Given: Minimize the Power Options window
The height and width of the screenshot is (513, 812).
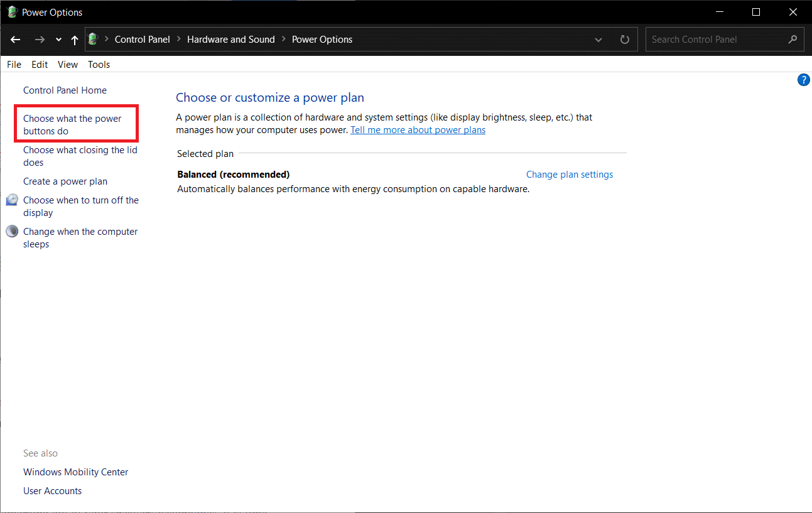Looking at the screenshot, I should click(720, 12).
